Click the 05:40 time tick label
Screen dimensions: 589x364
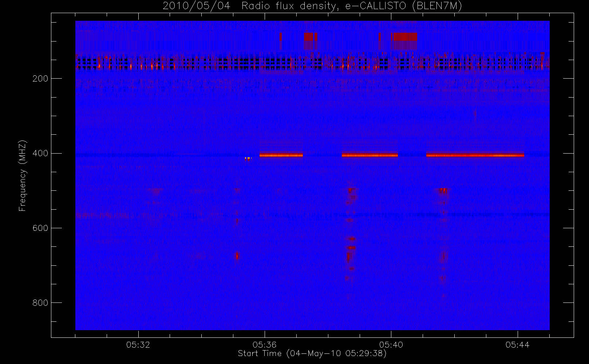point(391,345)
